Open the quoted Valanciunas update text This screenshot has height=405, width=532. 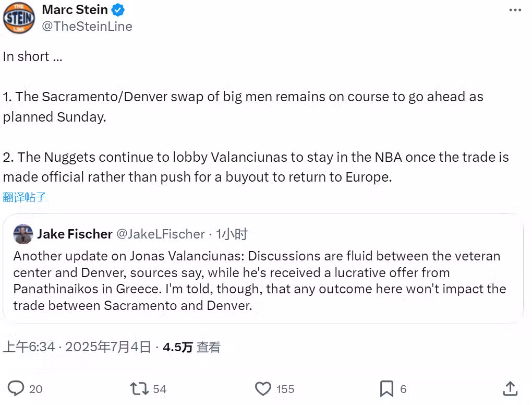click(259, 280)
